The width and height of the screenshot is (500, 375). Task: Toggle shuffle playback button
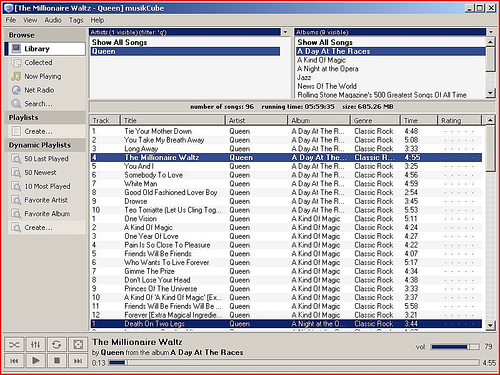pyautogui.click(x=14, y=344)
